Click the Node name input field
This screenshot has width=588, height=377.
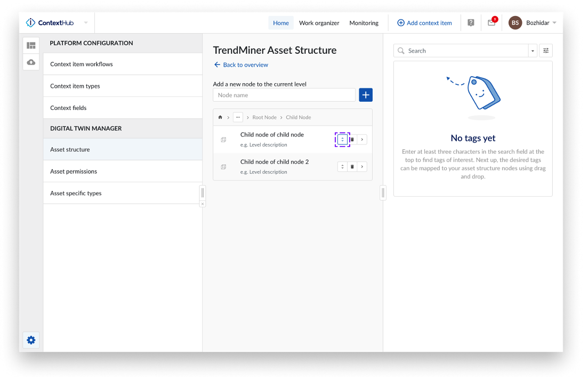point(284,95)
